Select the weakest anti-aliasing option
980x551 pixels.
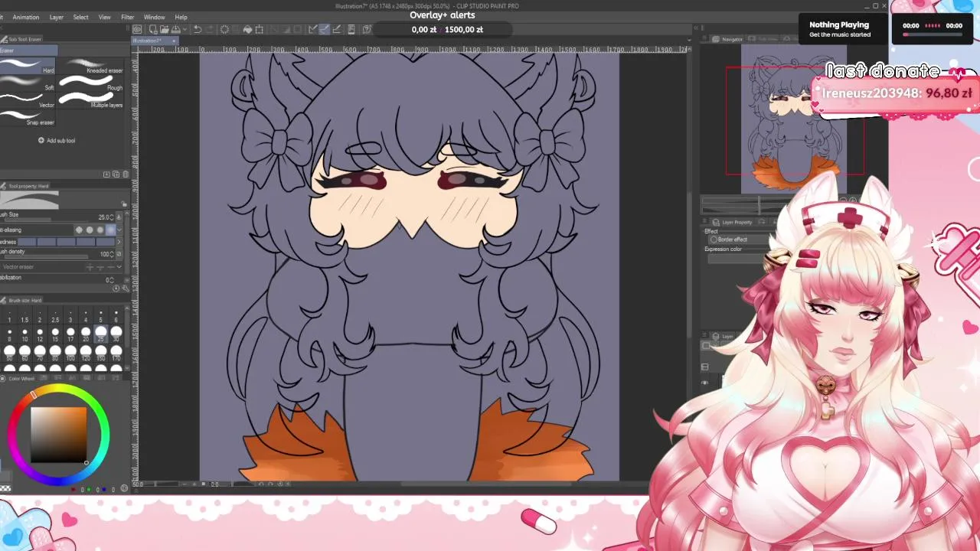pos(79,230)
